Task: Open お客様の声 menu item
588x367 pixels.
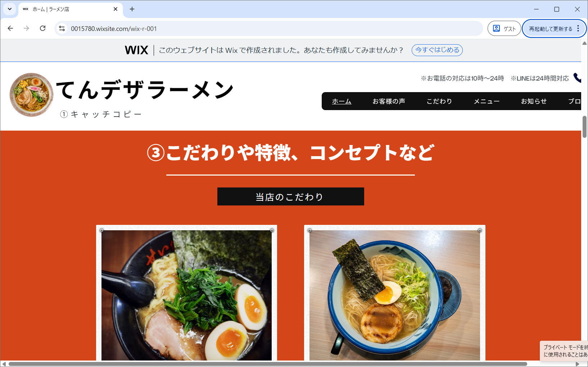Action: pos(389,101)
